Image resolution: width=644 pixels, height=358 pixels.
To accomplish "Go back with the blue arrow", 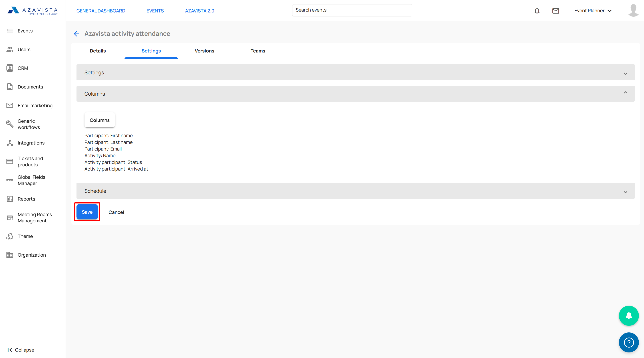I will pyautogui.click(x=76, y=34).
